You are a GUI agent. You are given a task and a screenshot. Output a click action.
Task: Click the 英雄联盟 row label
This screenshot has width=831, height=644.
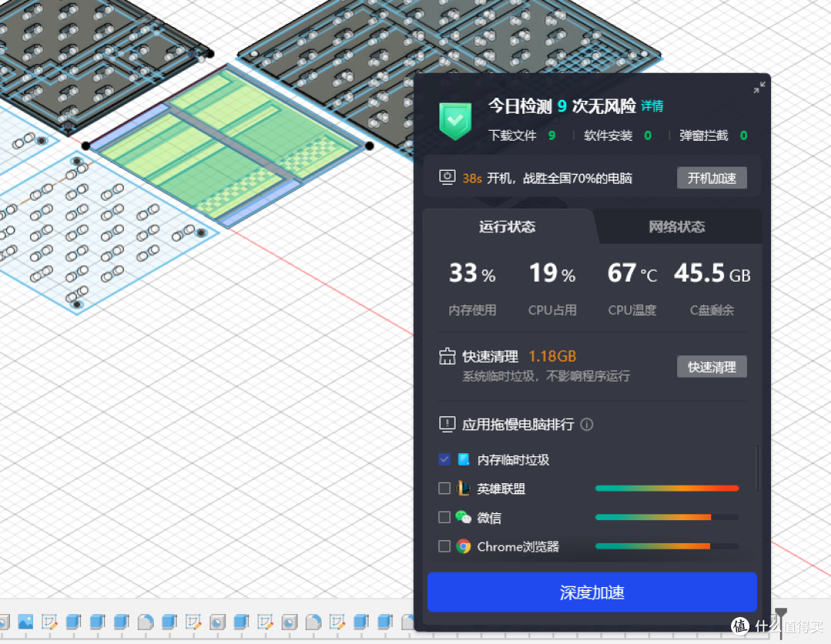[501, 489]
